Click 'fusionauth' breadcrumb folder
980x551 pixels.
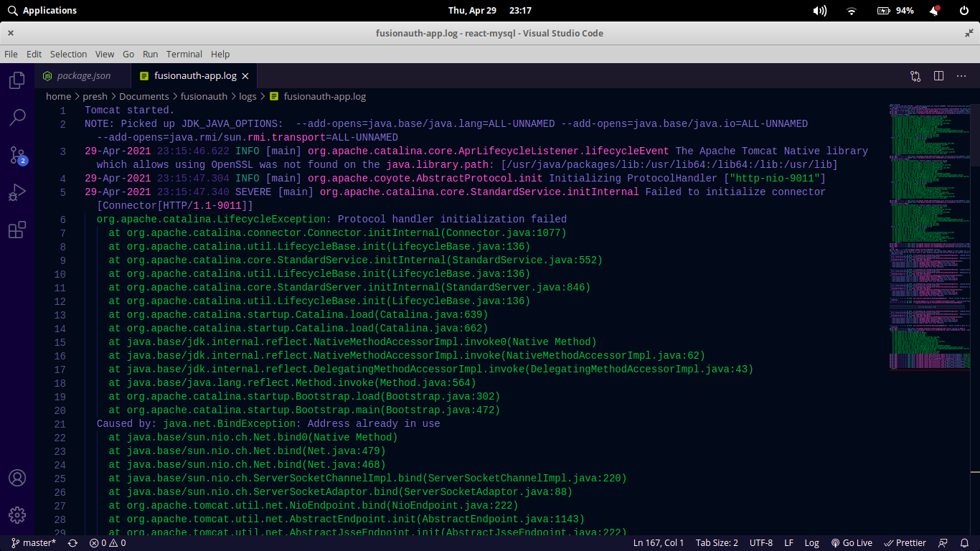point(204,96)
